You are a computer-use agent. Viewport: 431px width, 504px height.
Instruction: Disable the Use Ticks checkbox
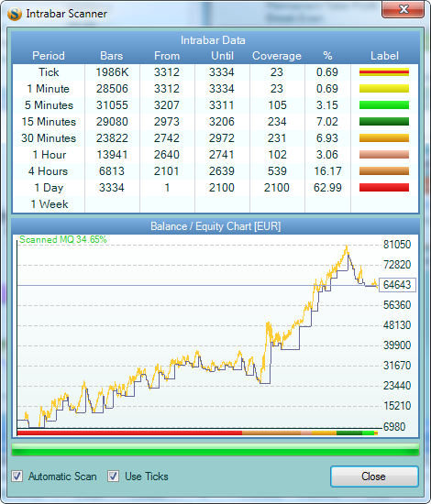pos(113,476)
